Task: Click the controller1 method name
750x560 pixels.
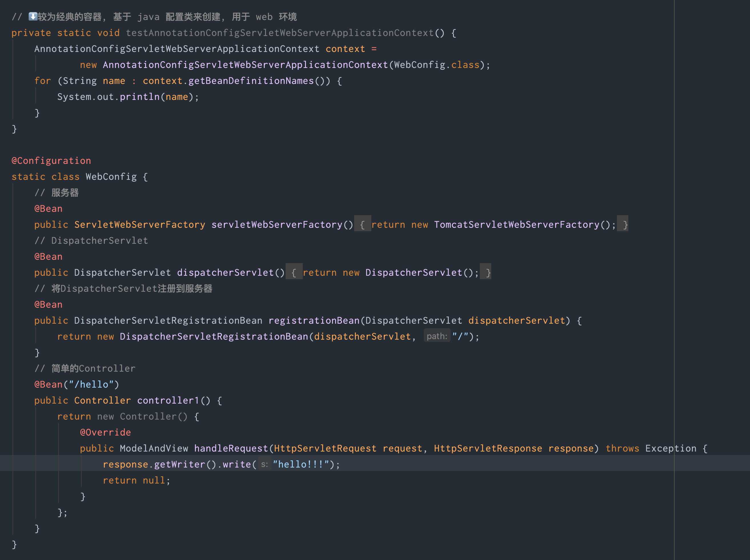Action: pos(168,400)
